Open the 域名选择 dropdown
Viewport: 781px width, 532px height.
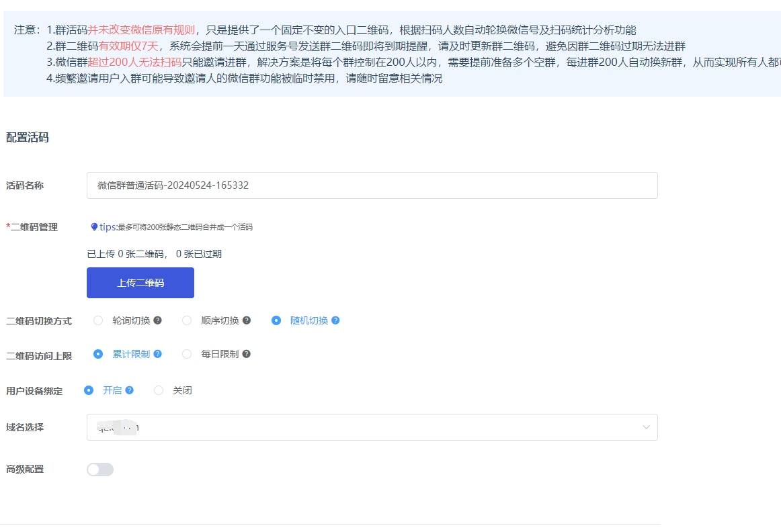point(372,427)
